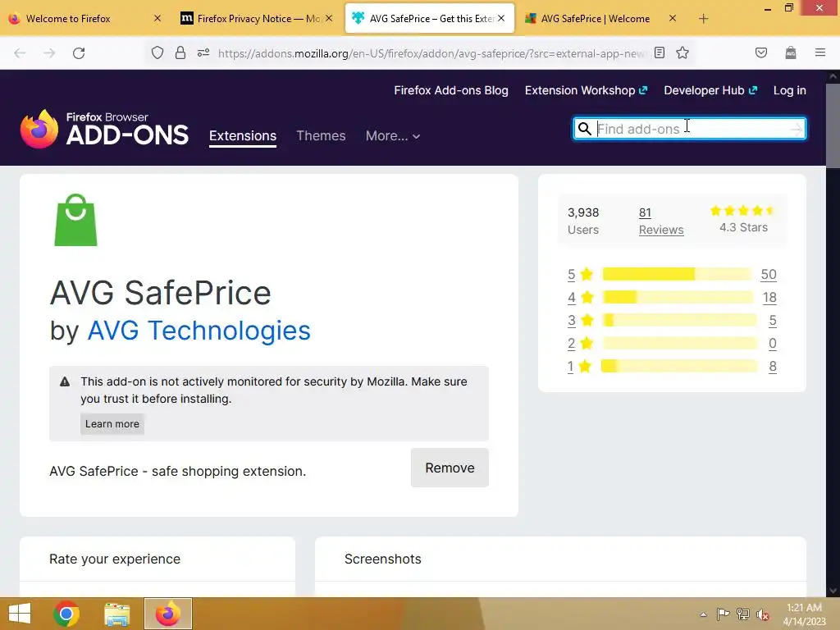Screen dimensions: 840x630
Task: Bookmark this page with star icon
Action: pyautogui.click(x=682, y=53)
